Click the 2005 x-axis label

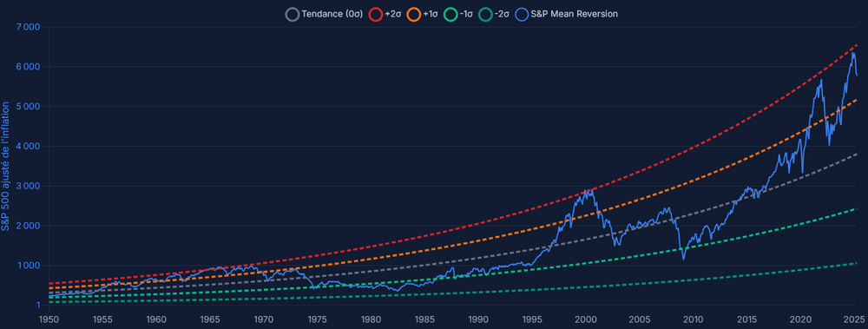[640, 319]
